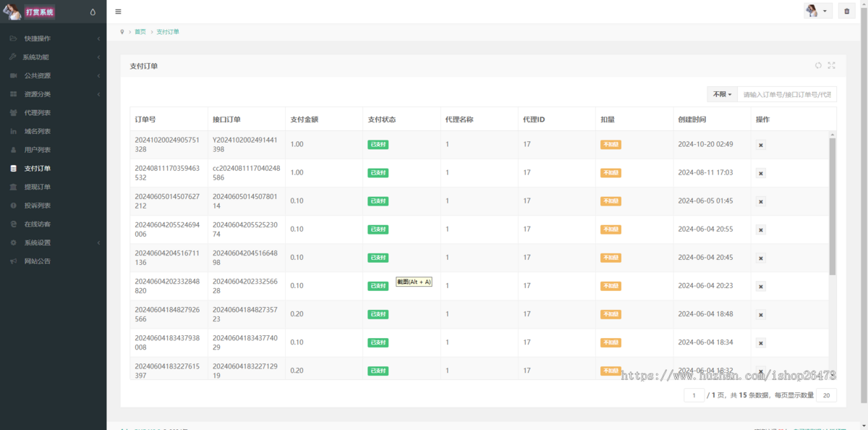Image resolution: width=868 pixels, height=430 pixels.
Task: Click chevron beside 系统设置
Action: pyautogui.click(x=98, y=243)
